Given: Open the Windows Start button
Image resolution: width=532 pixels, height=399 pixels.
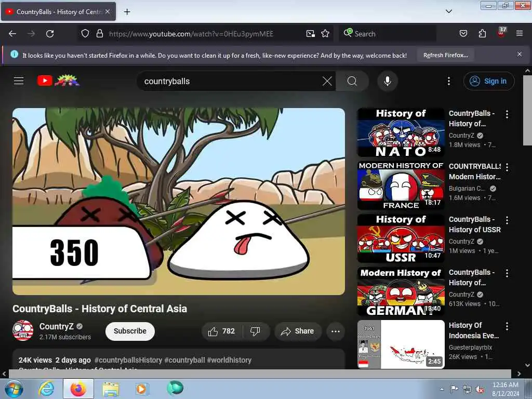Looking at the screenshot, I should click(14, 389).
